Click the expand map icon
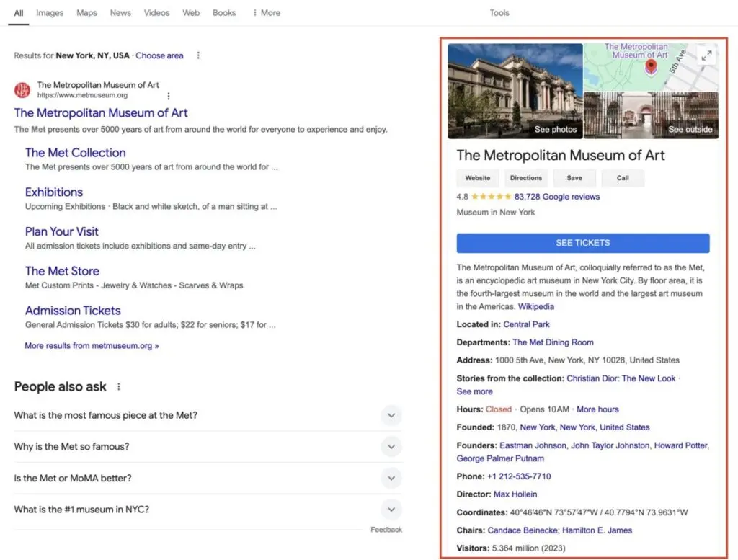This screenshot has height=560, width=738. [x=706, y=56]
